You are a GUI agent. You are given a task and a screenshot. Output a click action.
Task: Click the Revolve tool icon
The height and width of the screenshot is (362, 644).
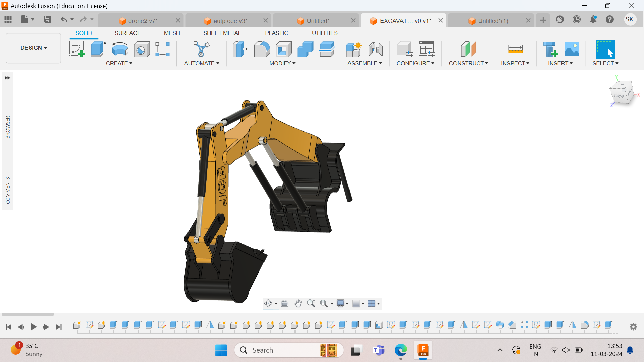[x=120, y=49]
